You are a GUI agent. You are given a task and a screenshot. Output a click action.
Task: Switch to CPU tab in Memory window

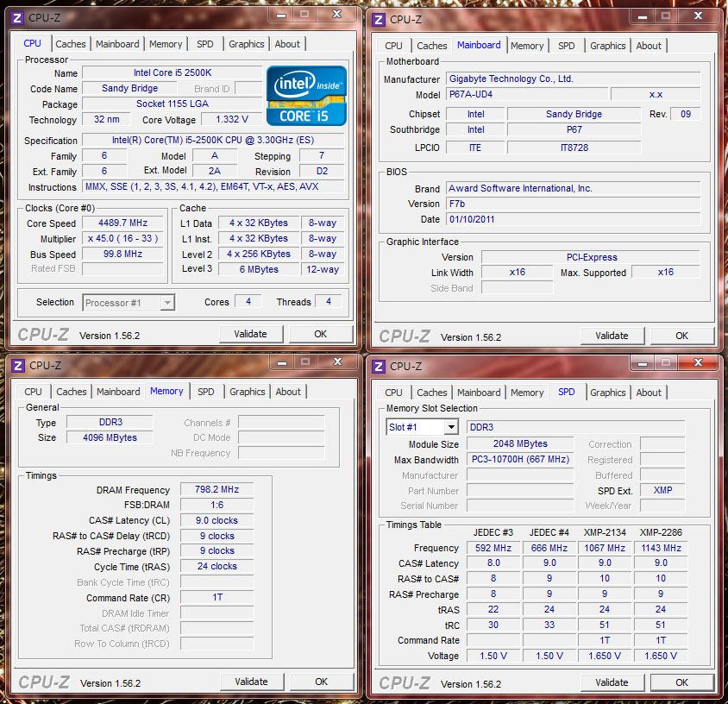click(33, 392)
